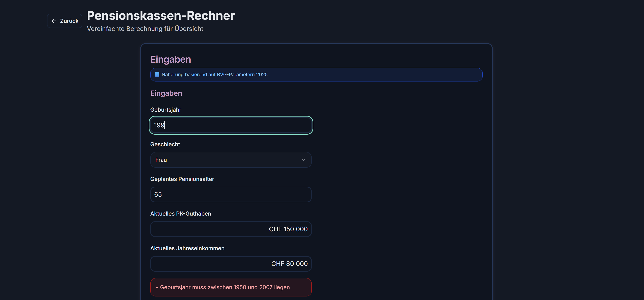Click the Geburtsjahr field label

pos(165,110)
